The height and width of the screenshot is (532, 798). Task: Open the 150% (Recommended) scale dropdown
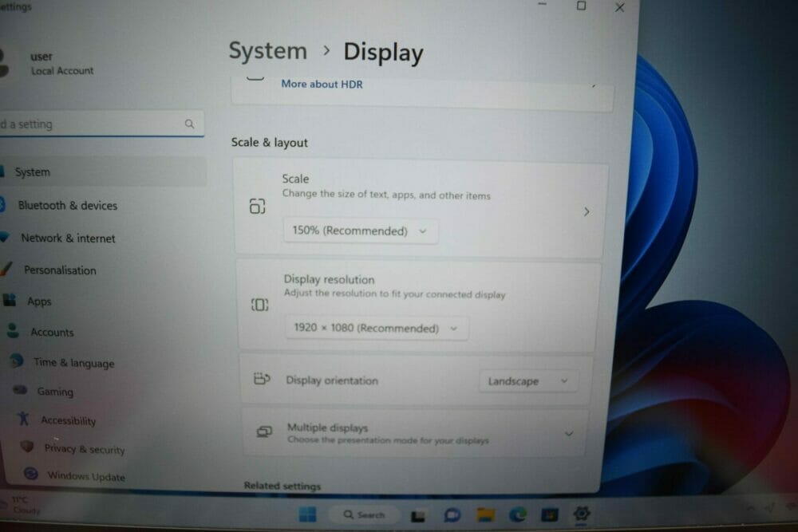361,231
